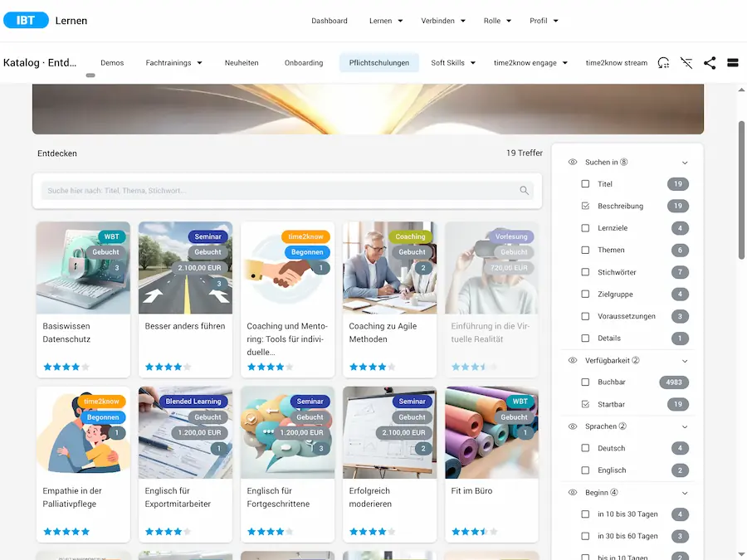Go to Dashboard

(330, 21)
